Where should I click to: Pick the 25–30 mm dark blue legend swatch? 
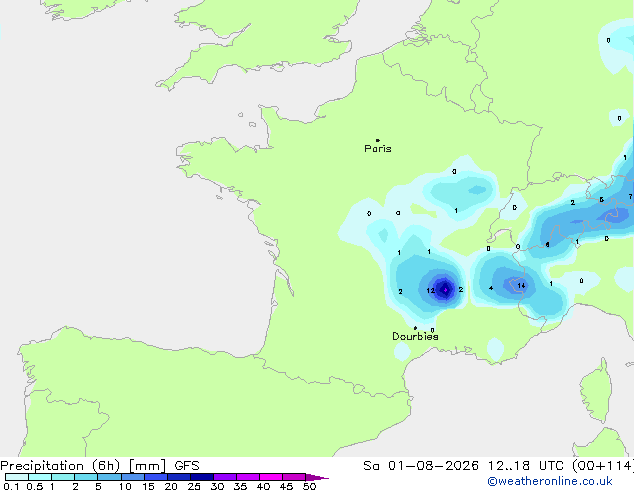coord(201,477)
